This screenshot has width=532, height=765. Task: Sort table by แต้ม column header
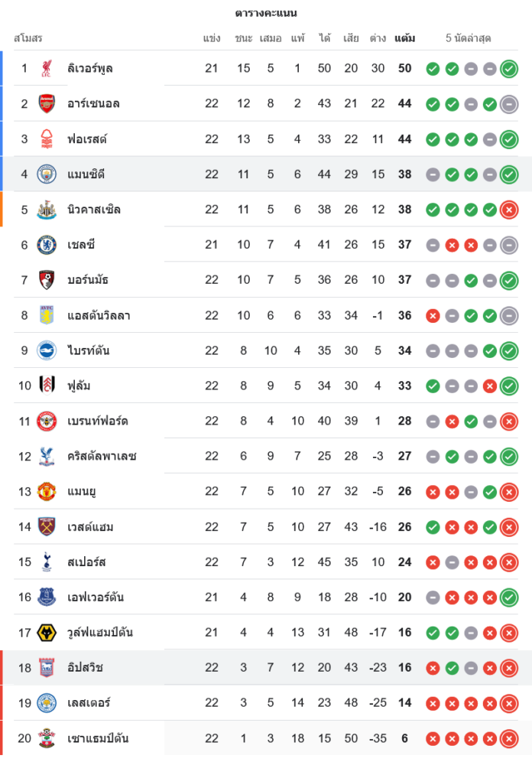point(405,37)
